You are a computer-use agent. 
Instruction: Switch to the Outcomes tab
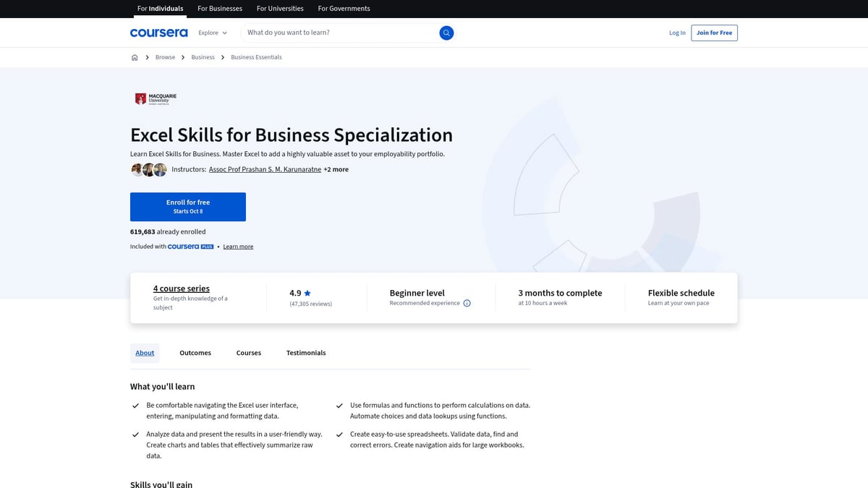pos(195,353)
